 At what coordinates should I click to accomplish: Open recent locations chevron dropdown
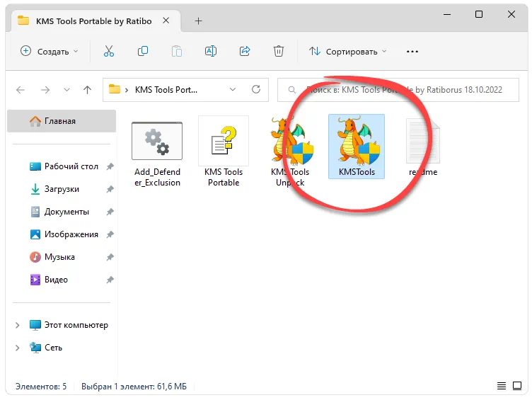[x=66, y=90]
